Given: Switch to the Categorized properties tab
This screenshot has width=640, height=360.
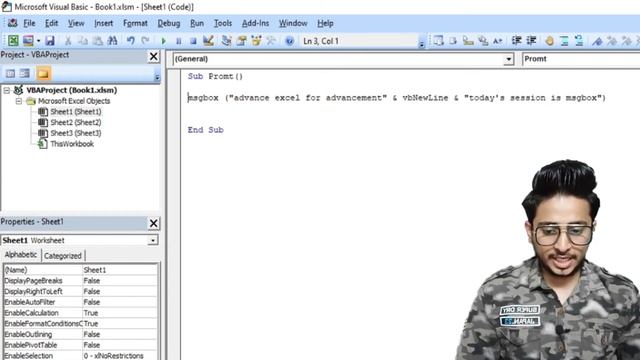Looking at the screenshot, I should [63, 256].
